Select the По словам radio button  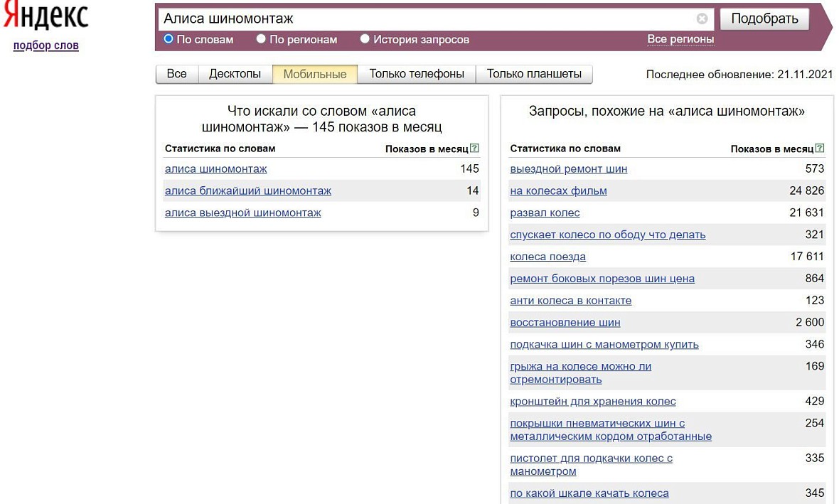169,40
